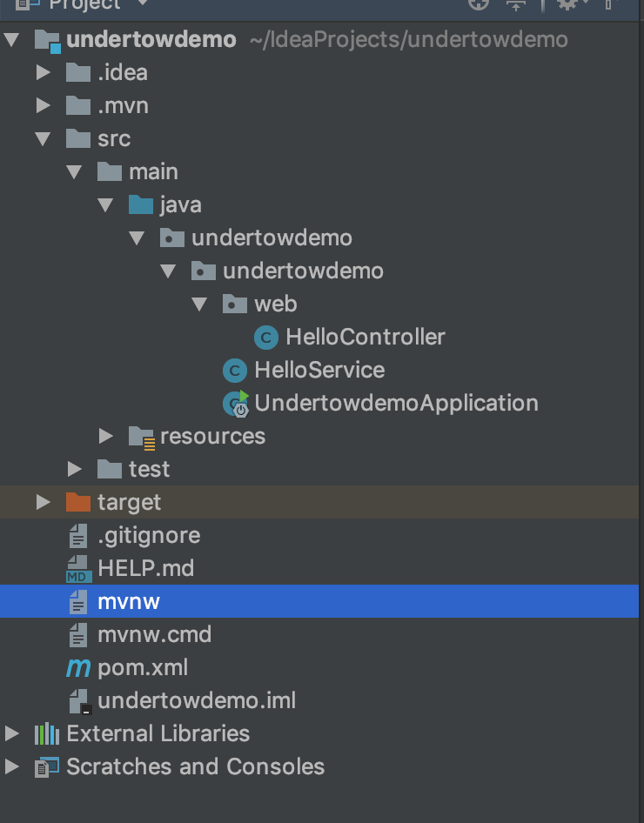This screenshot has height=823, width=644.
Task: Click the scroll-to-source target icon
Action: point(478,4)
